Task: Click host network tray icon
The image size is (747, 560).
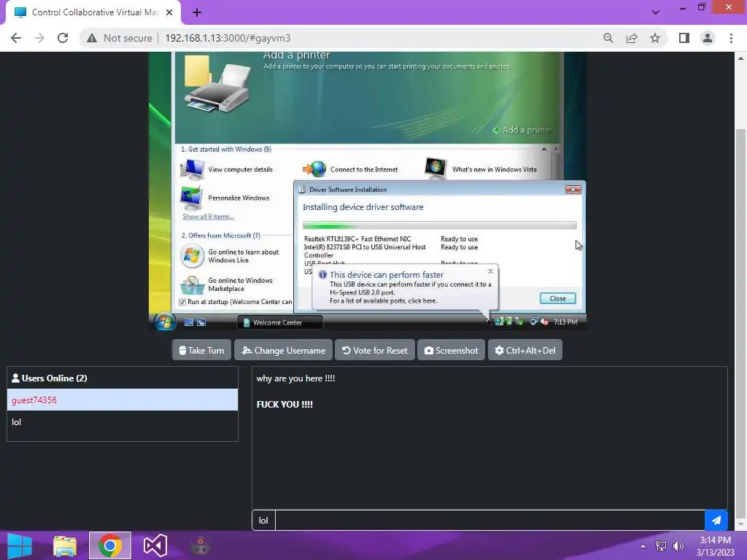Action: (x=661, y=546)
